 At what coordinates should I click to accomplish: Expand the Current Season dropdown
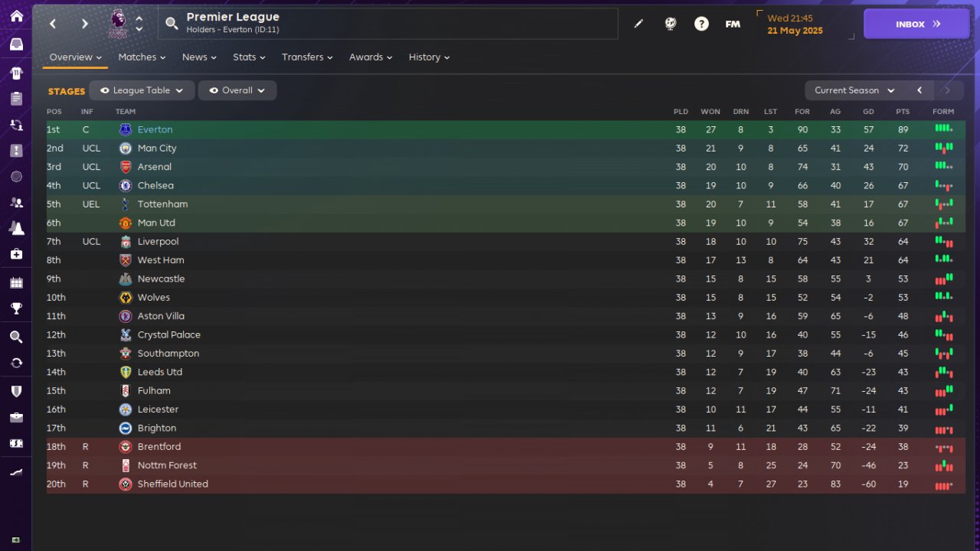[854, 90]
